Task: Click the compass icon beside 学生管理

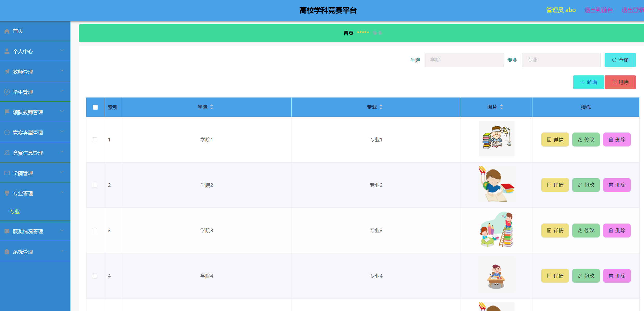Action: pos(7,92)
